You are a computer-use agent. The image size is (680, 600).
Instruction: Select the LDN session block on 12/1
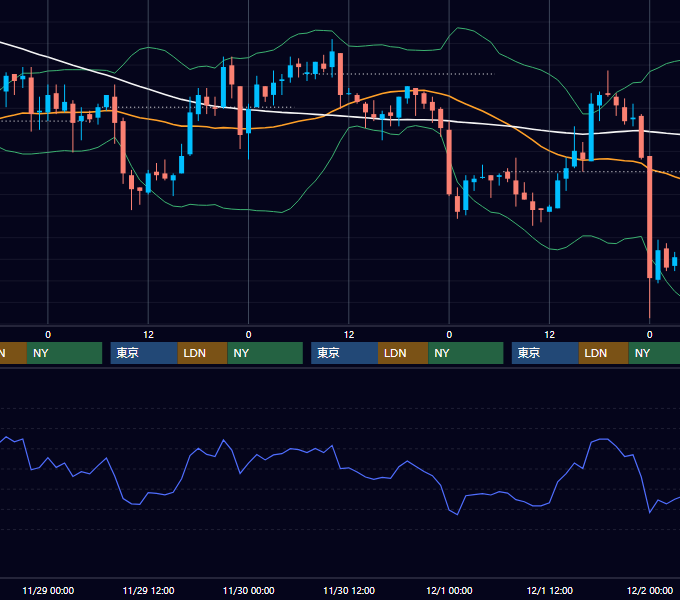pos(604,353)
